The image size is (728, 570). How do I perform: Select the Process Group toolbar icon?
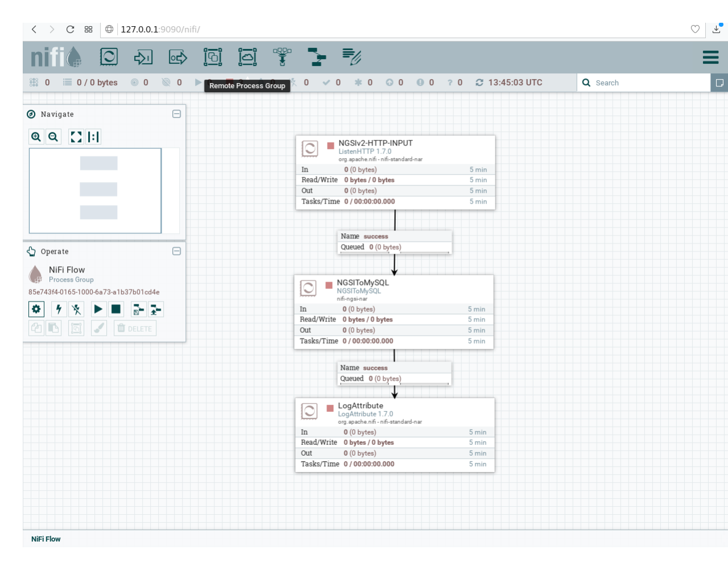[x=213, y=57]
